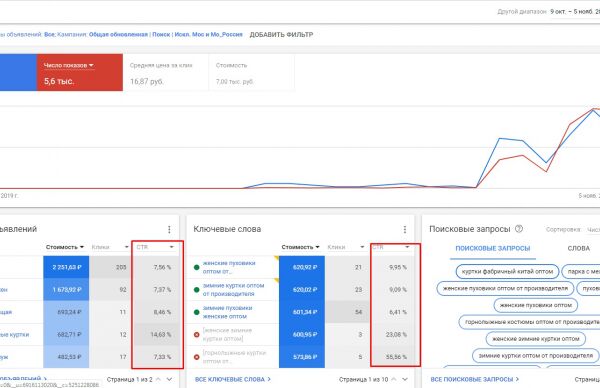This screenshot has height=388, width=600.
Task: Click keyword cost cell 620,92 ₽
Action: tap(302, 267)
